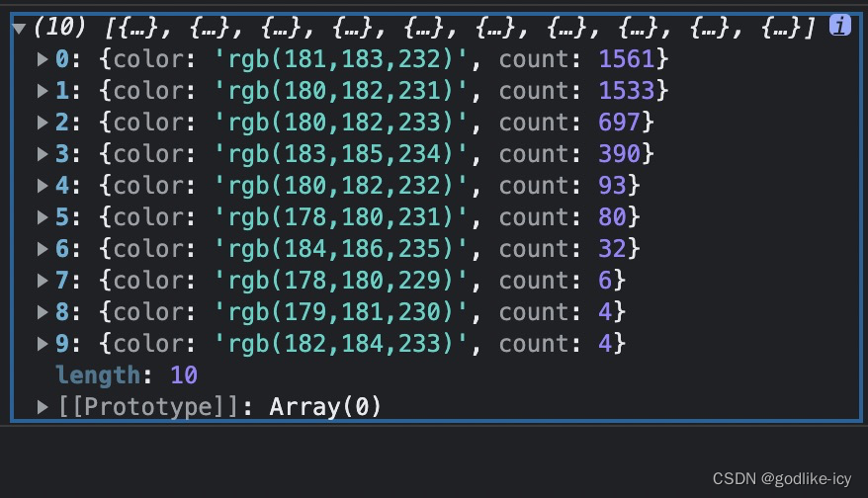Expand array entry 8 triangle
The image size is (868, 498).
pyautogui.click(x=43, y=311)
